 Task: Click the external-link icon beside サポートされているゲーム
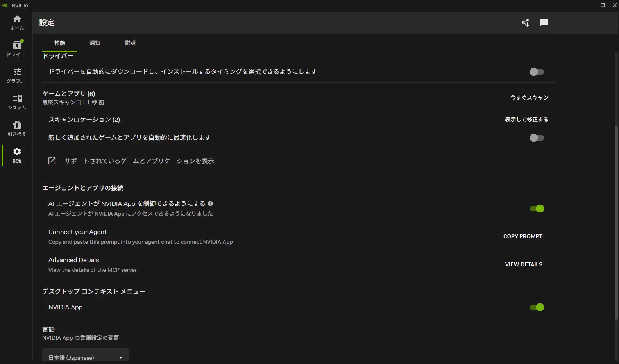point(52,161)
